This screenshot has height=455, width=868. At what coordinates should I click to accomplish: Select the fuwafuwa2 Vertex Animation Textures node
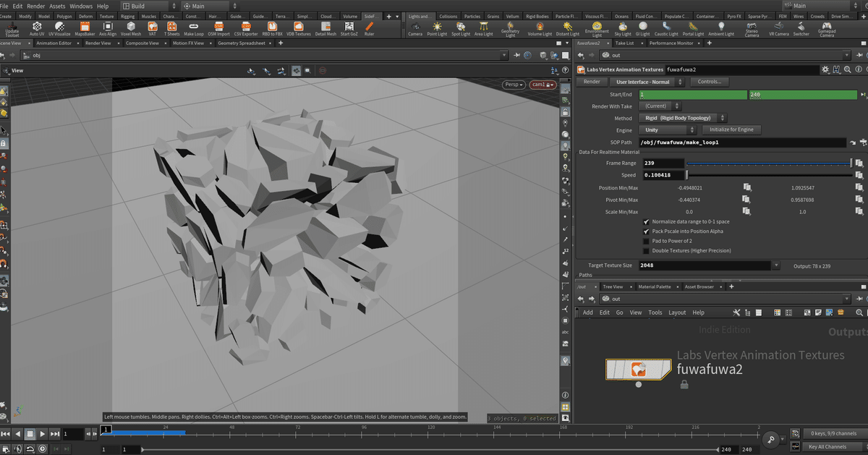tap(637, 370)
